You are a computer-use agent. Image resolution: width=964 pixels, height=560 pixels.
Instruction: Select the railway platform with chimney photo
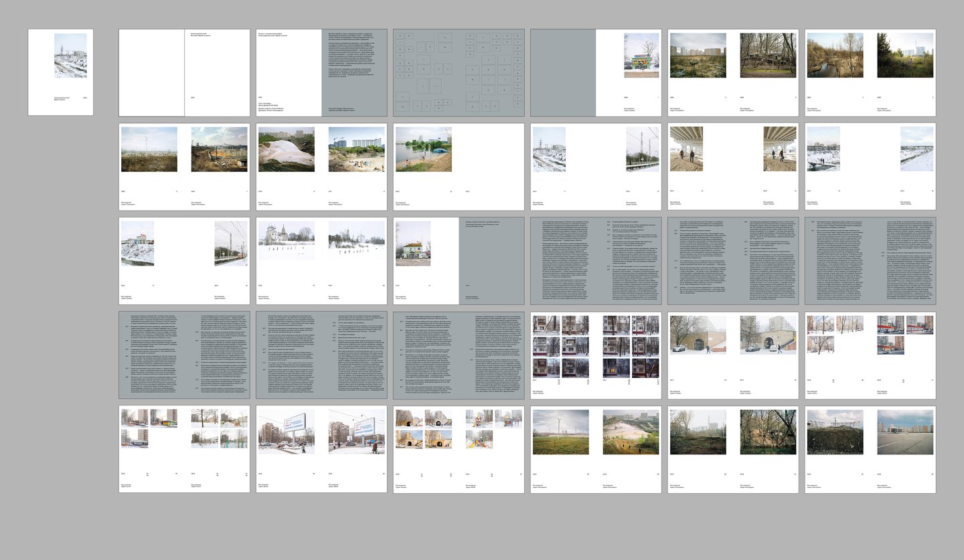[x=642, y=149]
